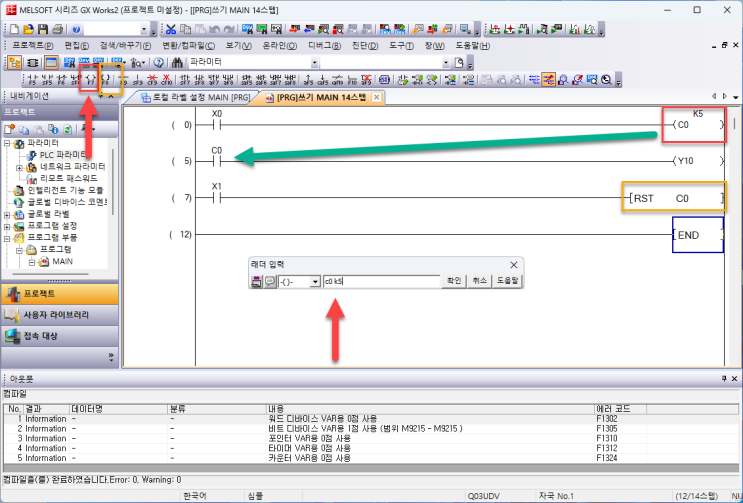
Task: Click the Cut scissors icon
Action: [x=171, y=29]
